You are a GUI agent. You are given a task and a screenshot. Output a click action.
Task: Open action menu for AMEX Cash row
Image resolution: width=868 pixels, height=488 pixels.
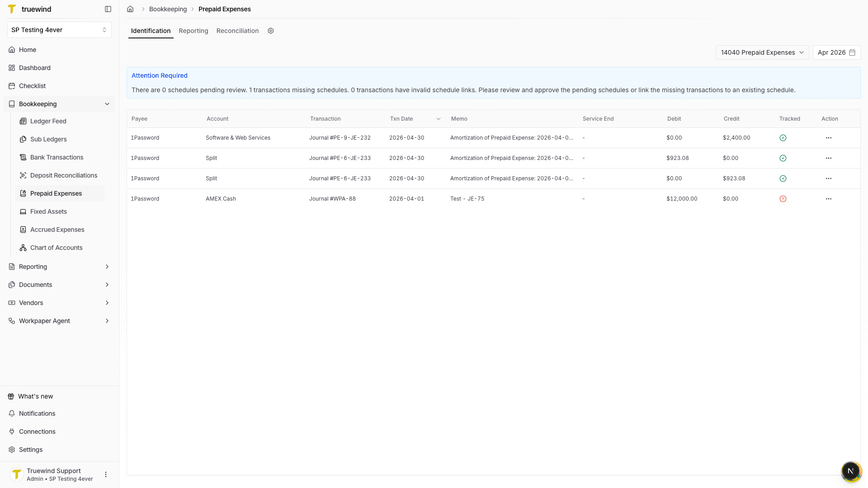point(829,199)
